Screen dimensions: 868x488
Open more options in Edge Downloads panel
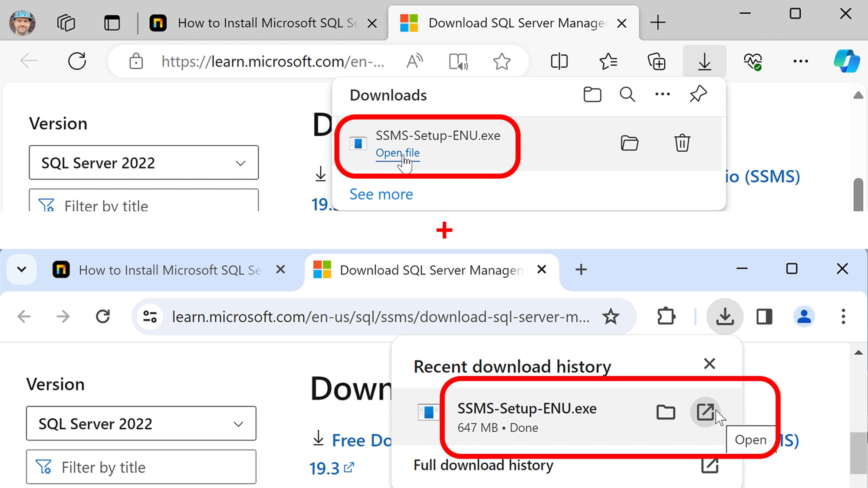pos(663,94)
